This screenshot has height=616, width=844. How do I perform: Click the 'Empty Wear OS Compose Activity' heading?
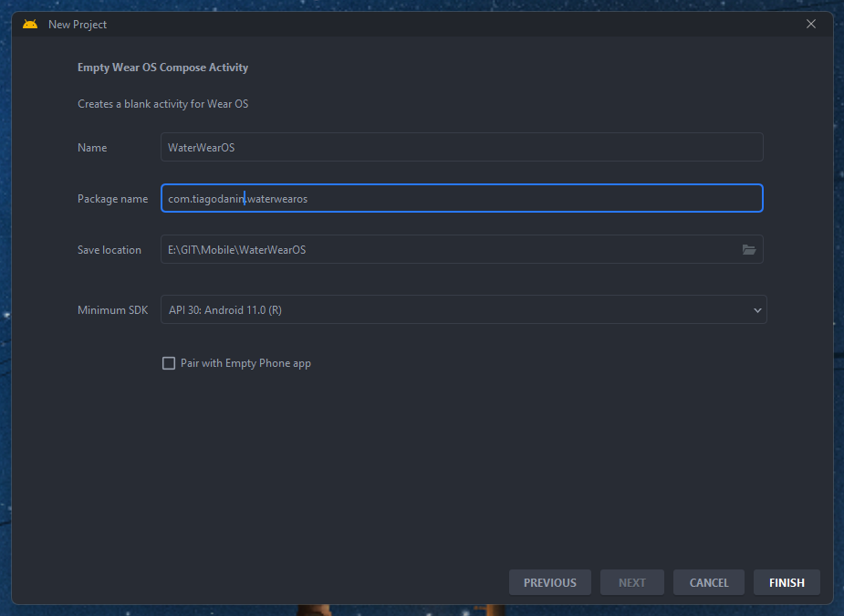click(x=162, y=68)
